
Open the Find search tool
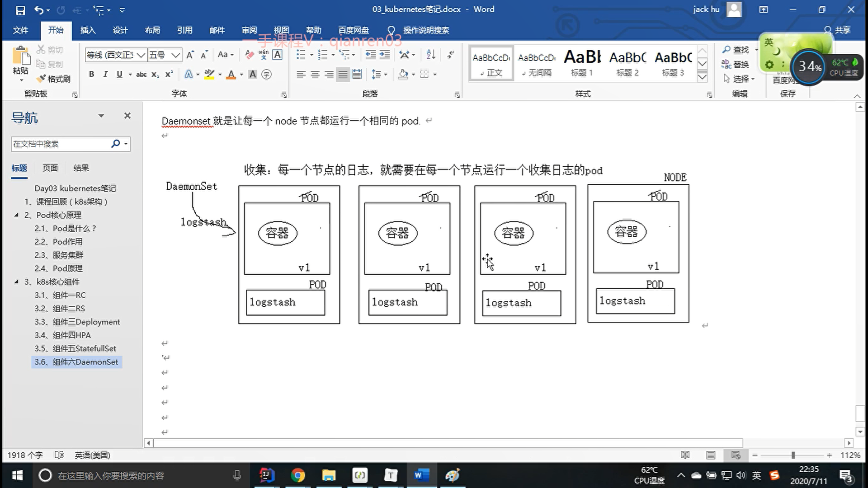[x=736, y=50]
